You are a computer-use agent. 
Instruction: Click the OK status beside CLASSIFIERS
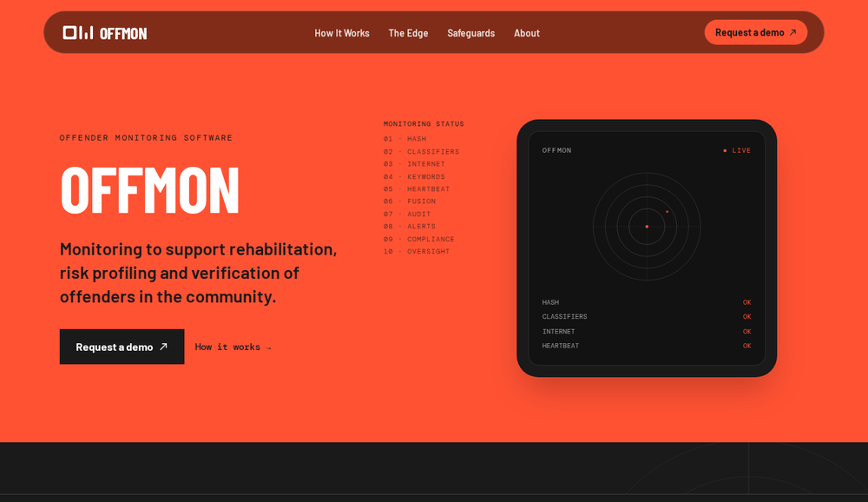tap(746, 316)
